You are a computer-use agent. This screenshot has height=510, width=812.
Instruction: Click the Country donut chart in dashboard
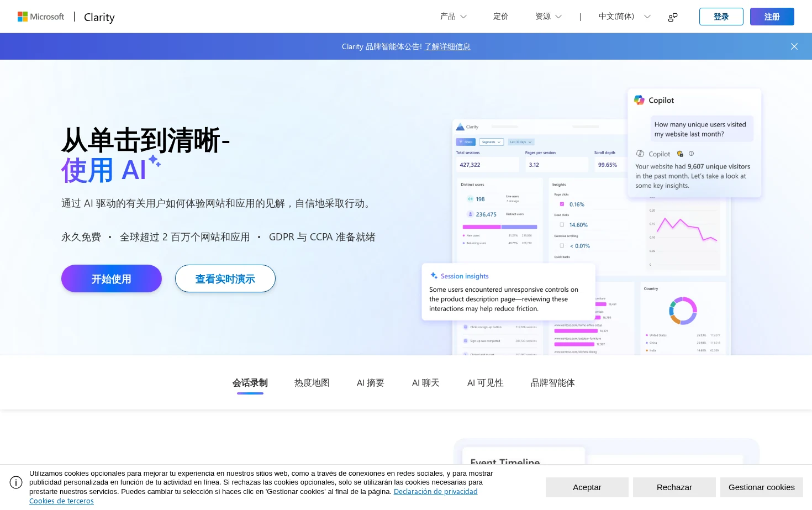(x=683, y=311)
